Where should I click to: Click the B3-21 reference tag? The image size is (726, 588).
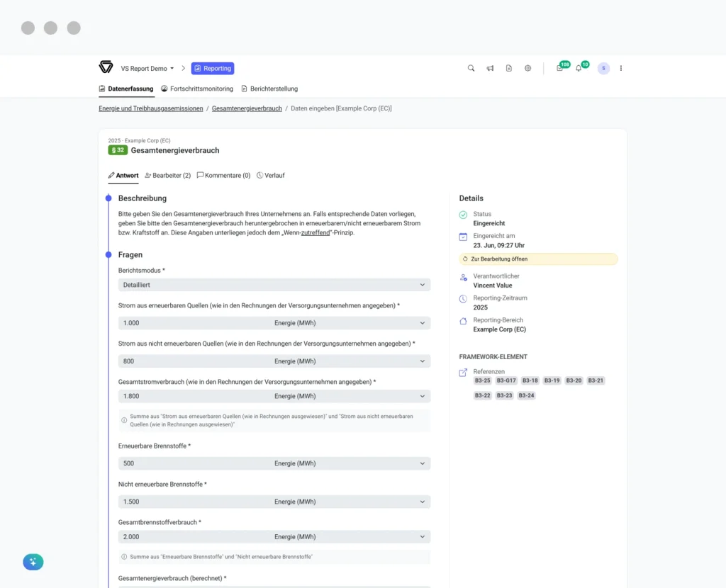(x=596, y=380)
